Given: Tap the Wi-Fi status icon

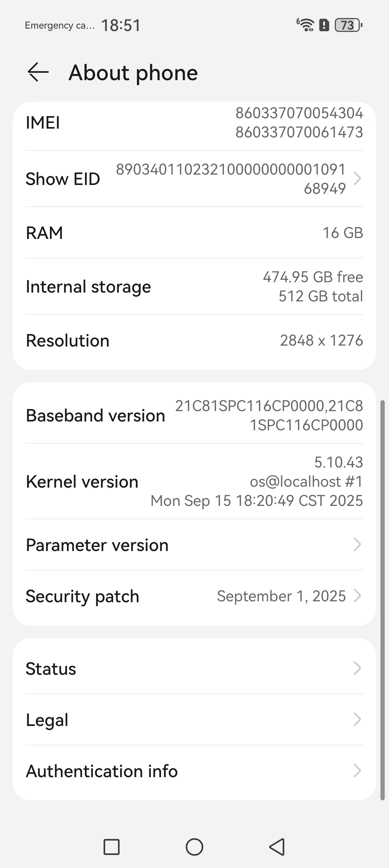Looking at the screenshot, I should pos(306,25).
